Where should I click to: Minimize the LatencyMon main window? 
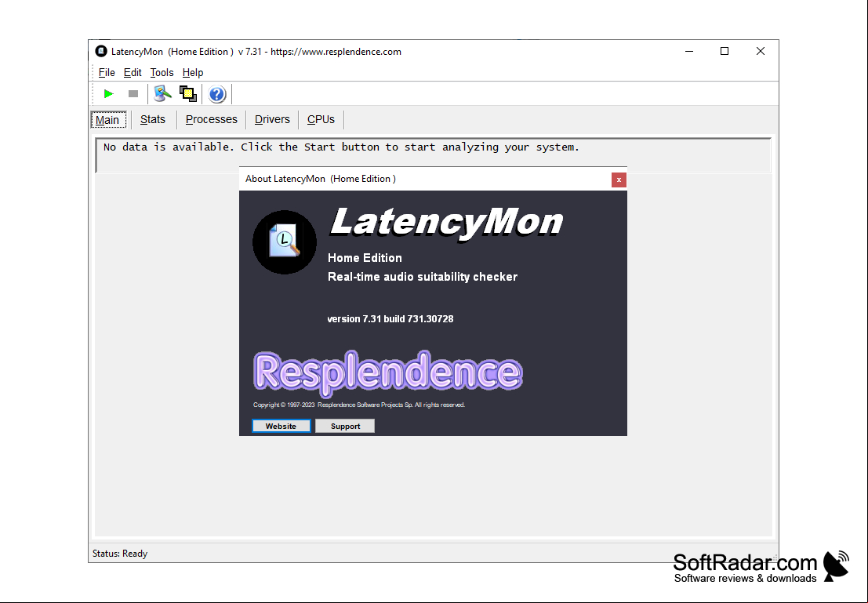(x=689, y=52)
